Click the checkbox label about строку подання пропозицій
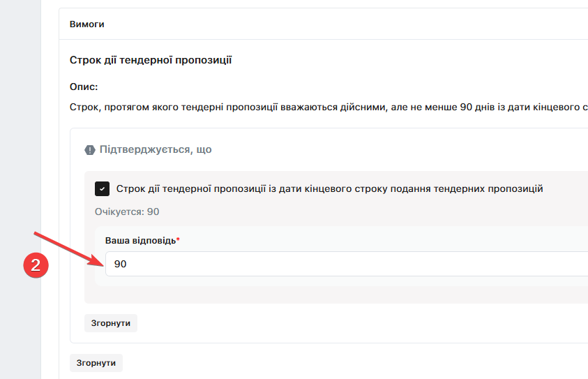 coord(329,189)
